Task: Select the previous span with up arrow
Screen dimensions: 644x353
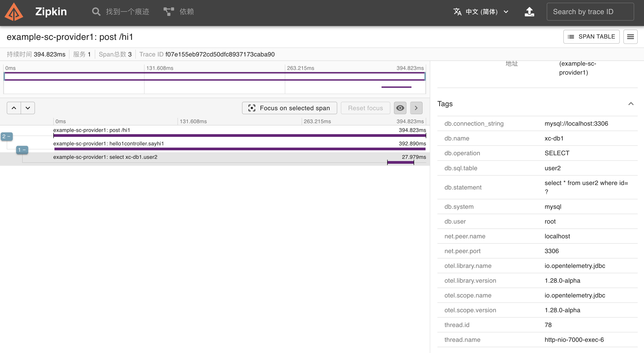Action: [x=14, y=108]
